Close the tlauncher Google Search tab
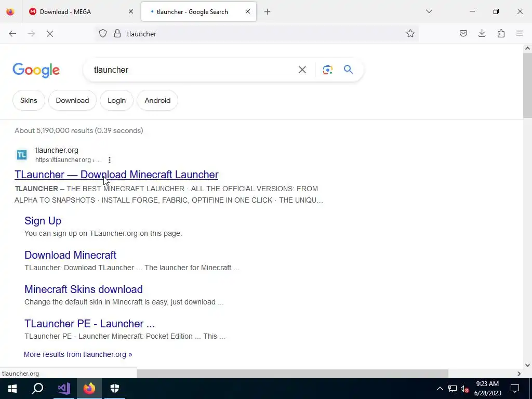 pos(248,11)
